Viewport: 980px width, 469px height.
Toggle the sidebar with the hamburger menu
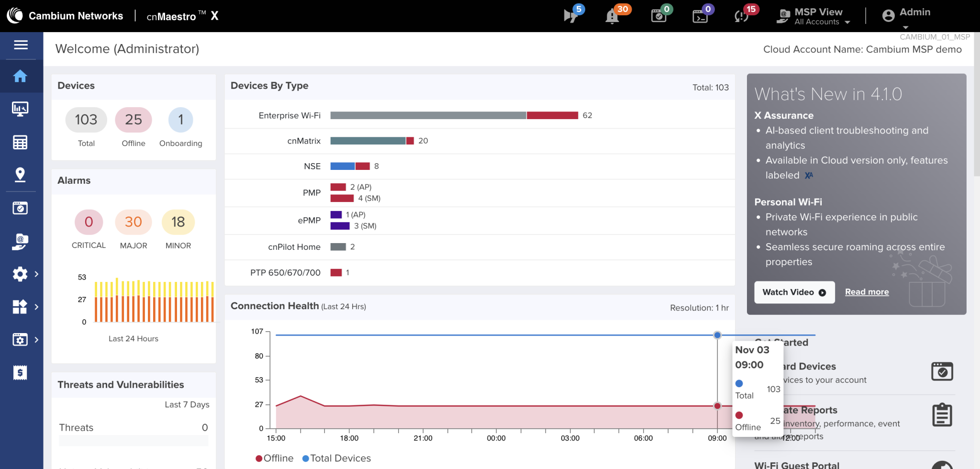coord(21,45)
